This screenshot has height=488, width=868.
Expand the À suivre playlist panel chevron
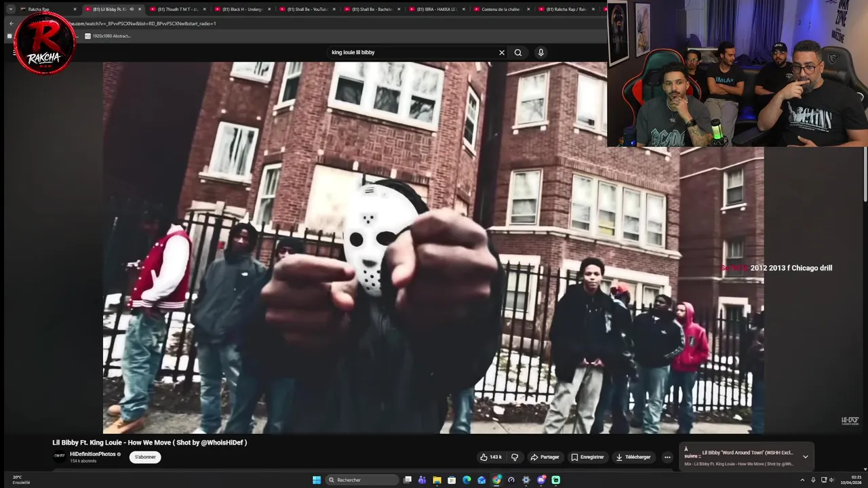(806, 457)
